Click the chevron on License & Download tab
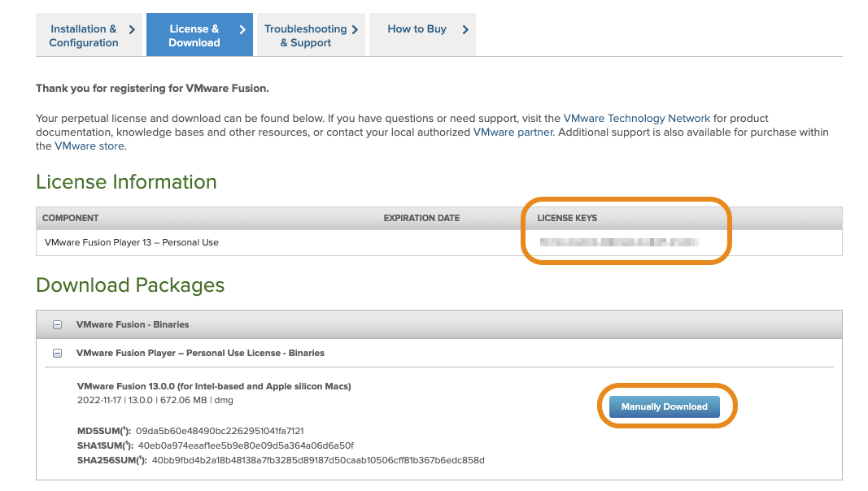Viewport: 868px width, 491px height. coord(242,29)
